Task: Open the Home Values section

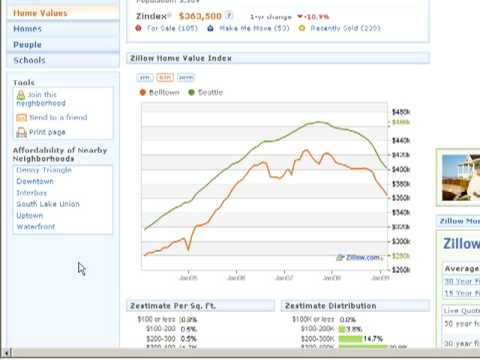Action: coord(63,13)
